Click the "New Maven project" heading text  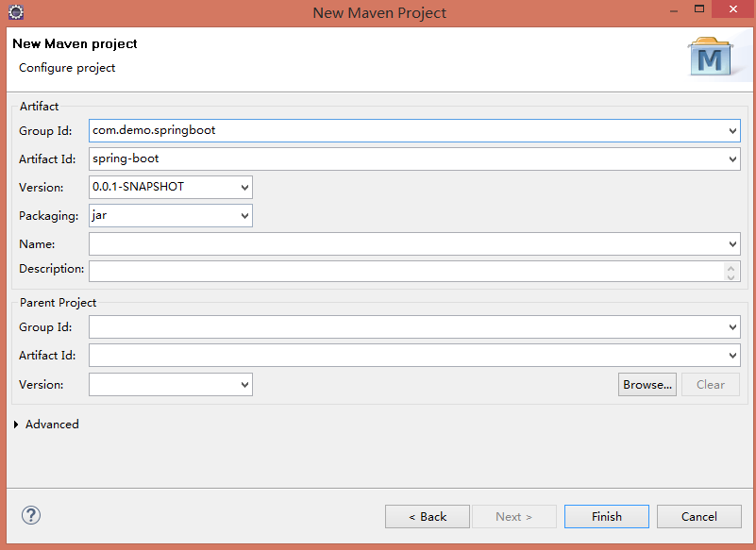tap(75, 43)
